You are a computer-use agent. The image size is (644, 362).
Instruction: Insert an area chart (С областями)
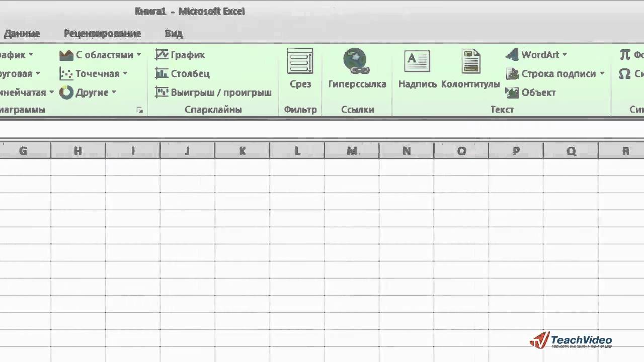[x=100, y=55]
